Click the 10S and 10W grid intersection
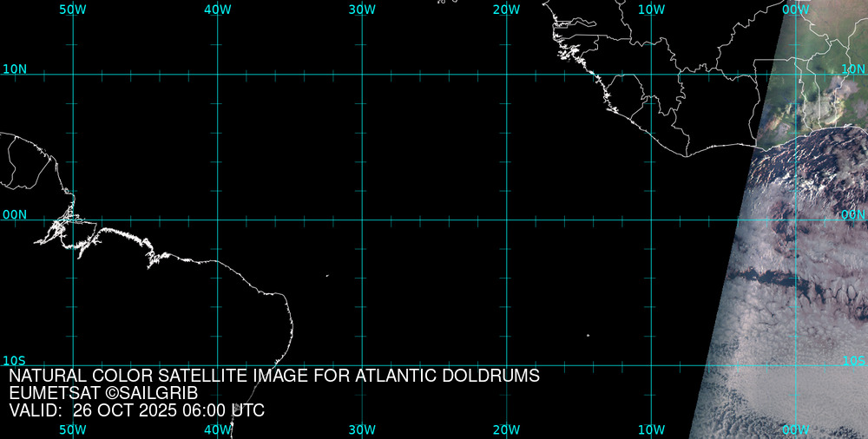Image resolution: width=868 pixels, height=439 pixels. click(651, 365)
